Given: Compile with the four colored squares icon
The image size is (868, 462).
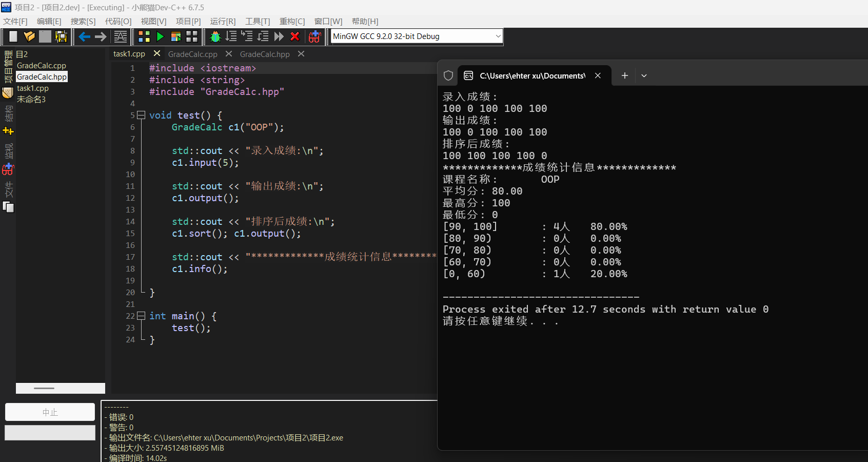Looking at the screenshot, I should (144, 36).
